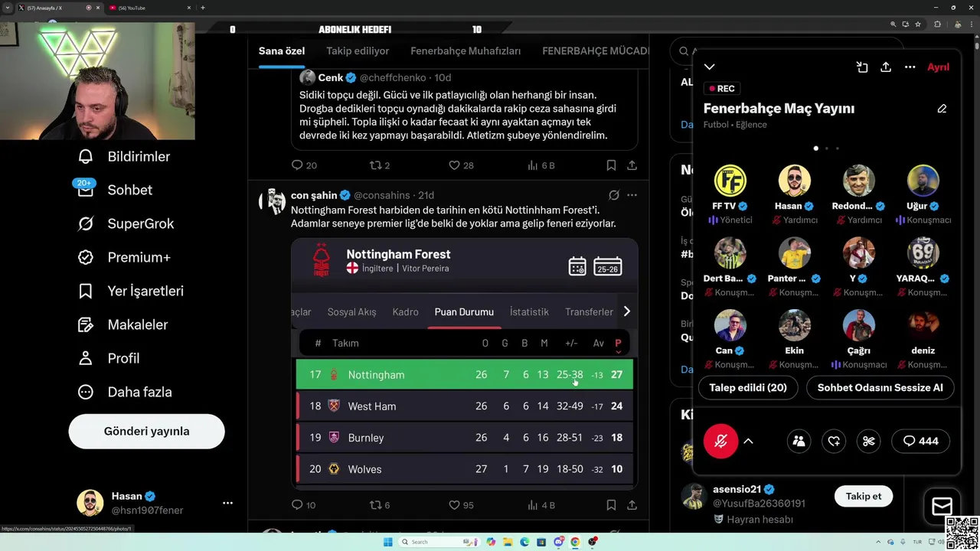The image size is (980, 551).
Task: Click Wolves row in standings table
Action: [465, 469]
